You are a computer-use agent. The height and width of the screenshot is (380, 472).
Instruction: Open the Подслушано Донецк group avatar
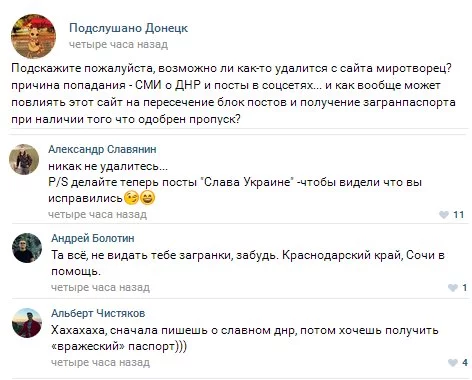coord(33,36)
